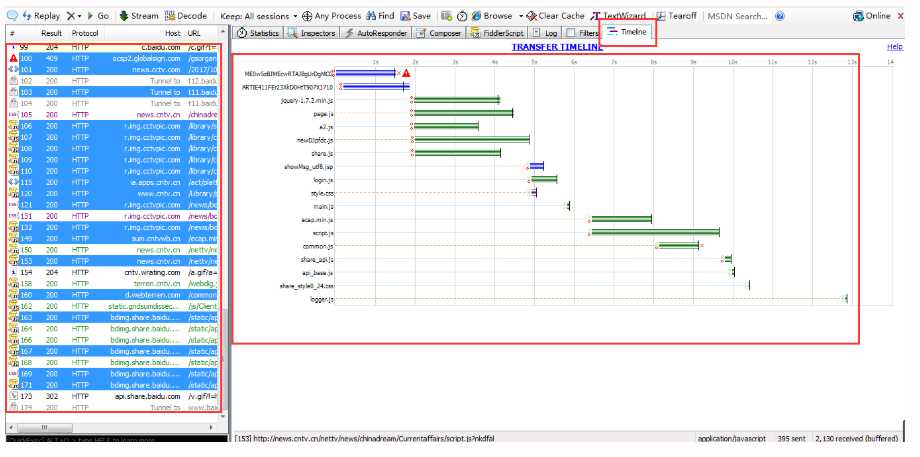Viewport: 920px width, 457px height.
Task: Click the session list vertical scrollbar down arrow
Action: coord(222,415)
